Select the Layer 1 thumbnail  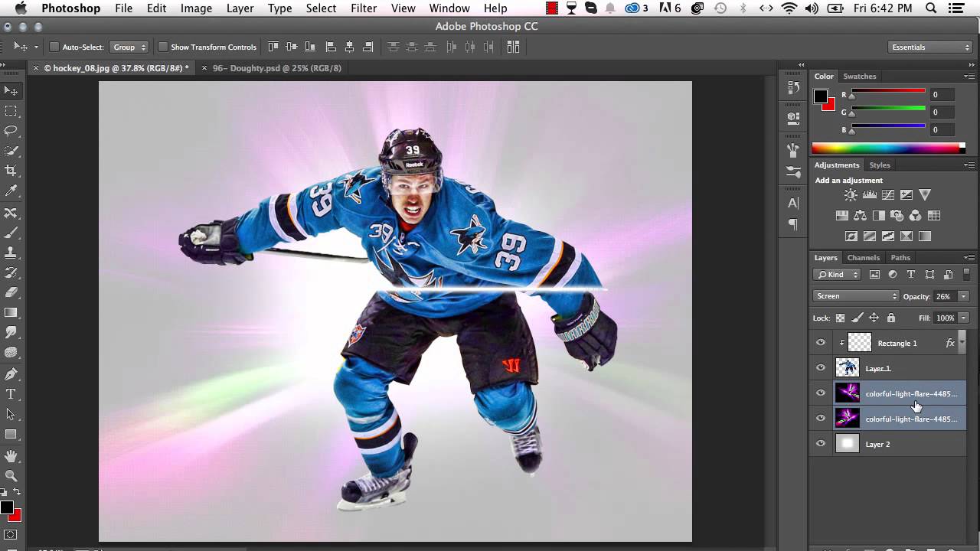pyautogui.click(x=847, y=368)
